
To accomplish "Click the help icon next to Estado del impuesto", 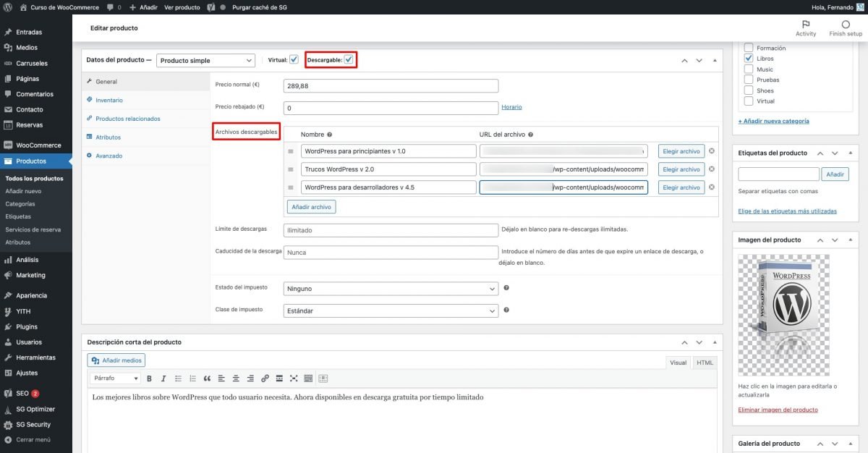I will [506, 287].
